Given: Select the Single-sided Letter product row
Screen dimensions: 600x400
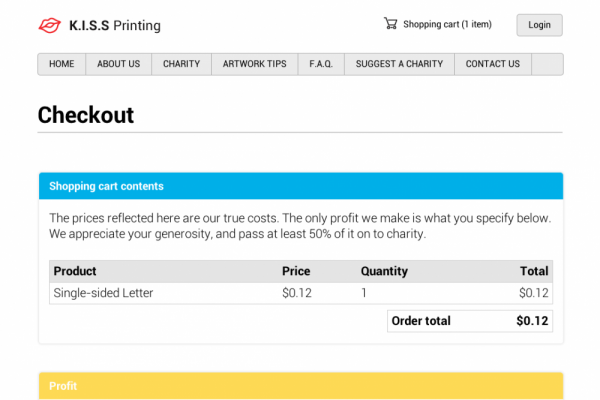Looking at the screenshot, I should (x=103, y=293).
